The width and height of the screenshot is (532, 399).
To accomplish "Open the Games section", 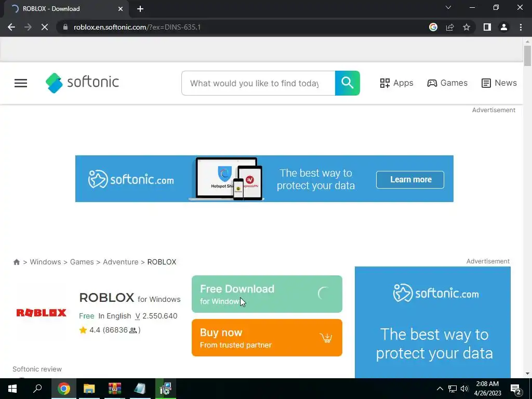I will point(447,83).
